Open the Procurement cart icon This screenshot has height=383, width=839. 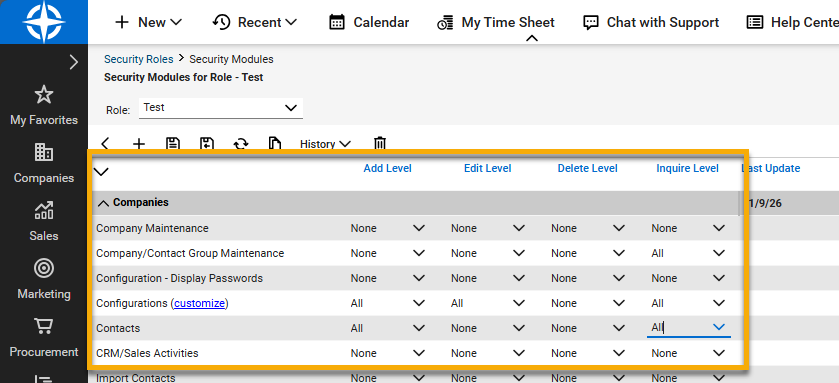44,326
